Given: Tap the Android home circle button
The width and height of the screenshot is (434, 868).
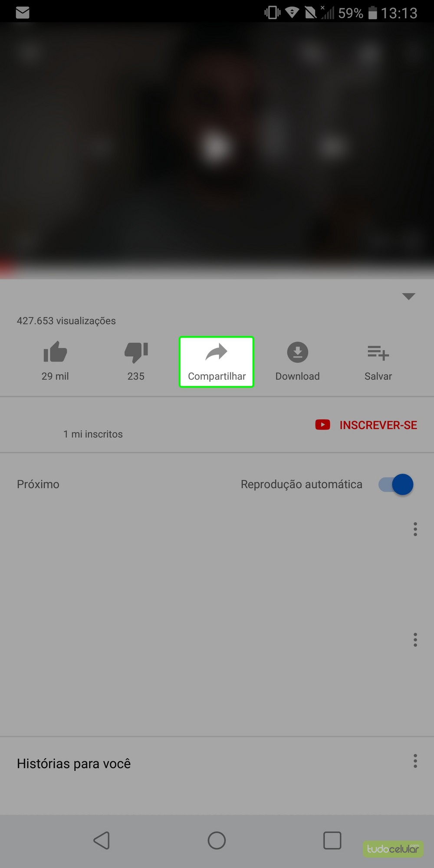Looking at the screenshot, I should pyautogui.click(x=217, y=840).
